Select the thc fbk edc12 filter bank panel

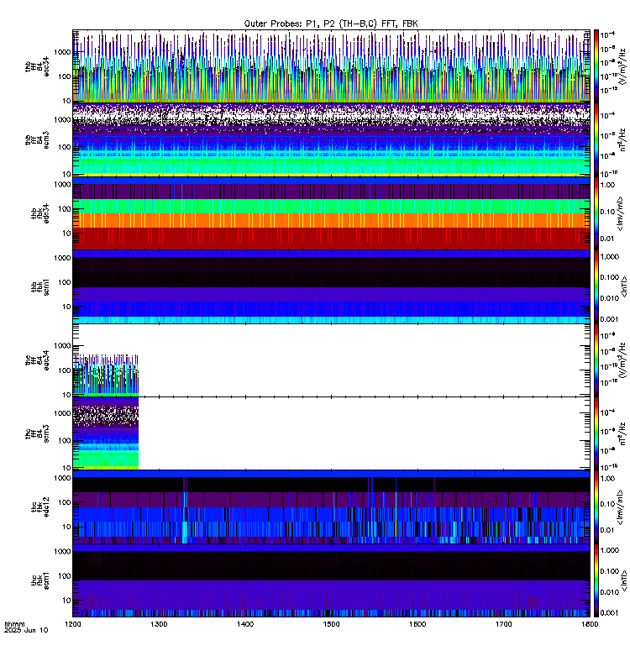click(331, 507)
